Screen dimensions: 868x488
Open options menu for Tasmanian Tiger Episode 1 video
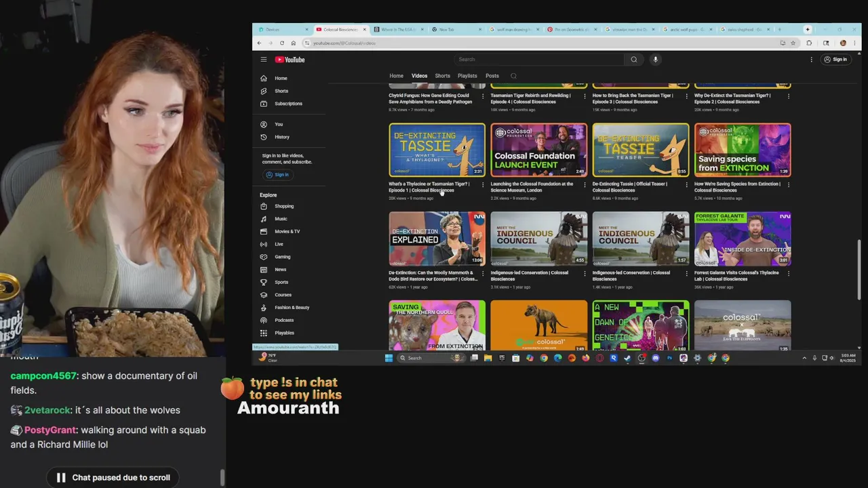[x=483, y=184]
